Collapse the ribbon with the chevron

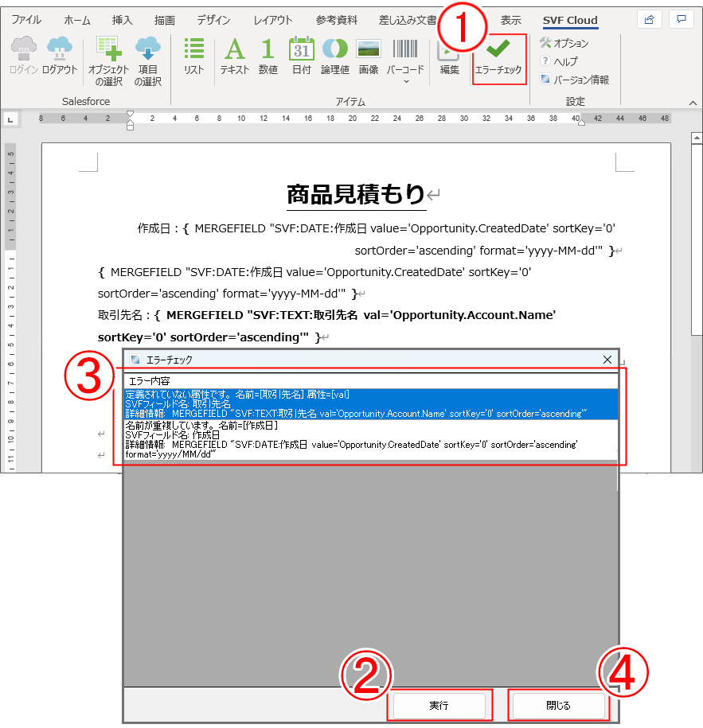(x=693, y=103)
